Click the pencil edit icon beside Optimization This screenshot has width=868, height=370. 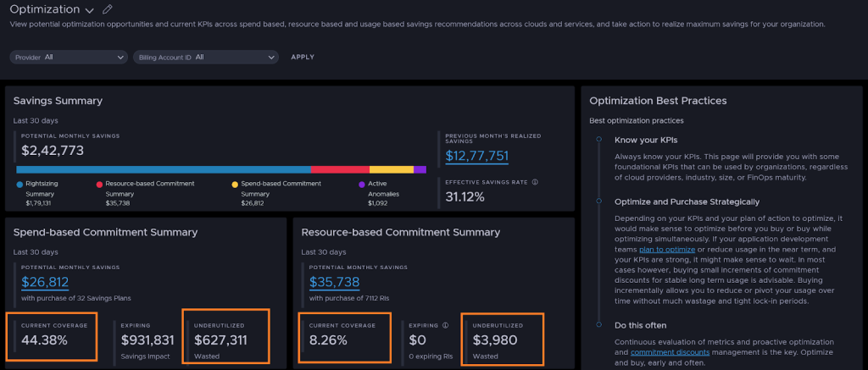(x=107, y=9)
